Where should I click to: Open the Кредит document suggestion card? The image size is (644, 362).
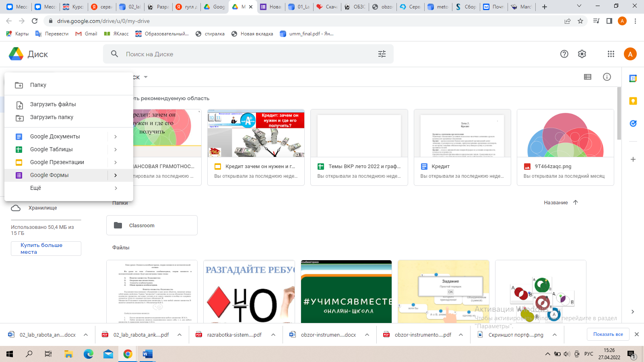click(462, 147)
